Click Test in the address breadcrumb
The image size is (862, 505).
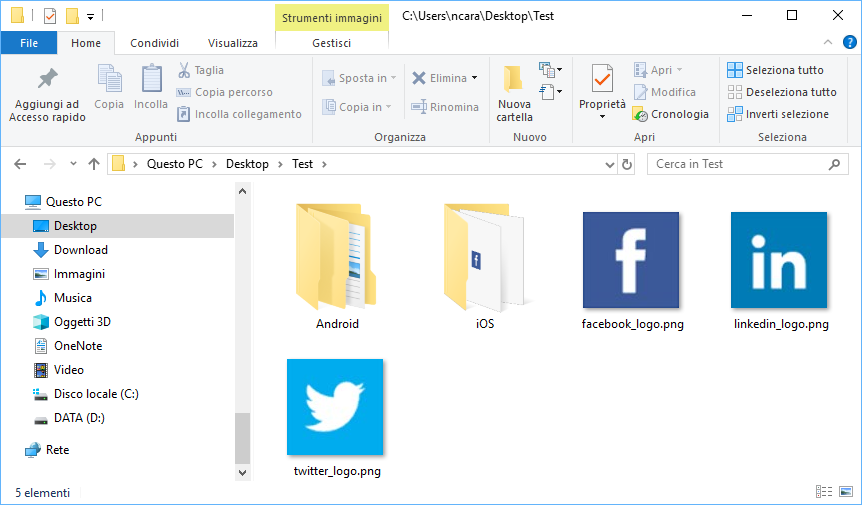(x=302, y=164)
